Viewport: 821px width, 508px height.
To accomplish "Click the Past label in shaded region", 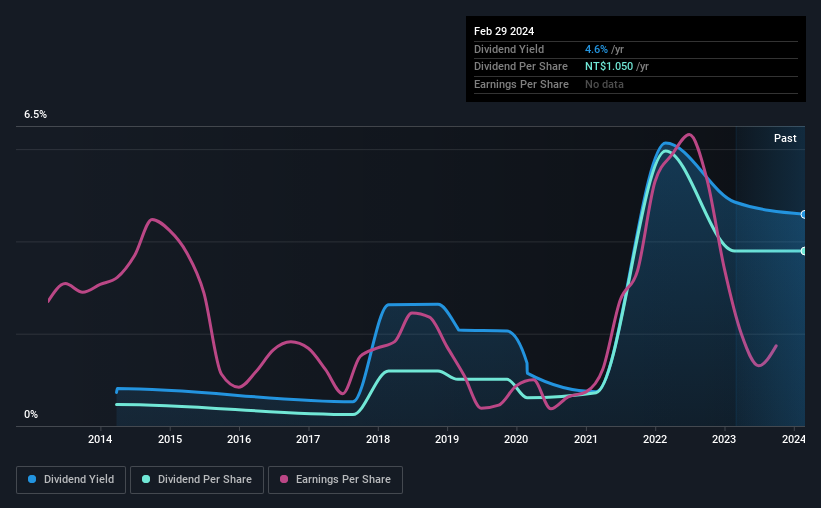I will (x=785, y=138).
